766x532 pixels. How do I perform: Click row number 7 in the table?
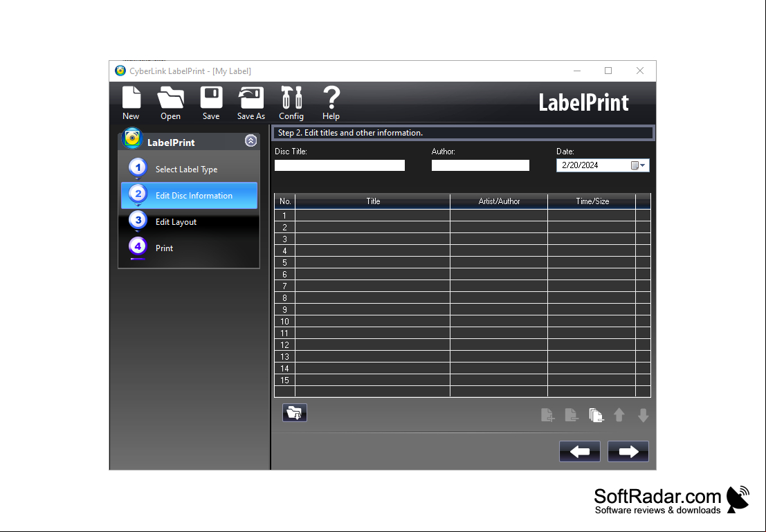[285, 286]
